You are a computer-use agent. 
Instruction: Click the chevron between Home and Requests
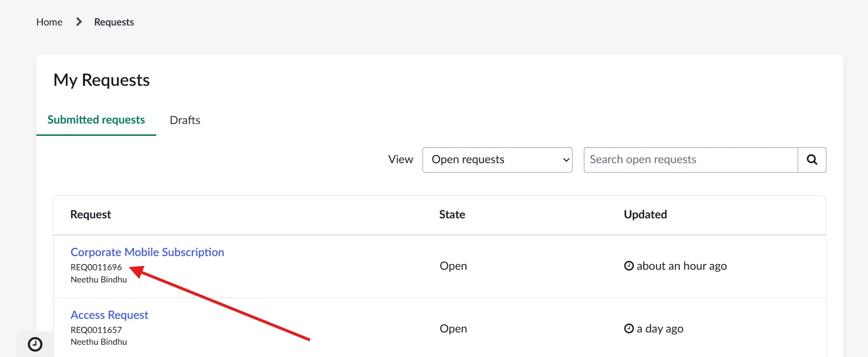tap(78, 21)
